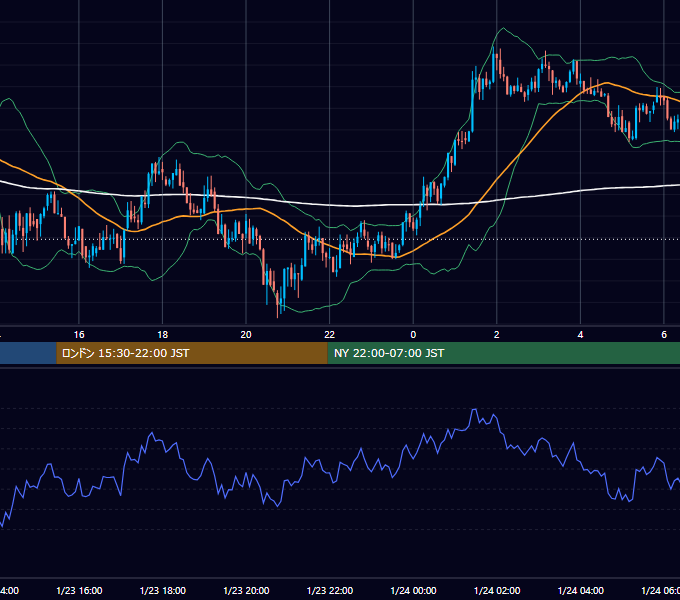Click the 16 hour axis label

79,335
